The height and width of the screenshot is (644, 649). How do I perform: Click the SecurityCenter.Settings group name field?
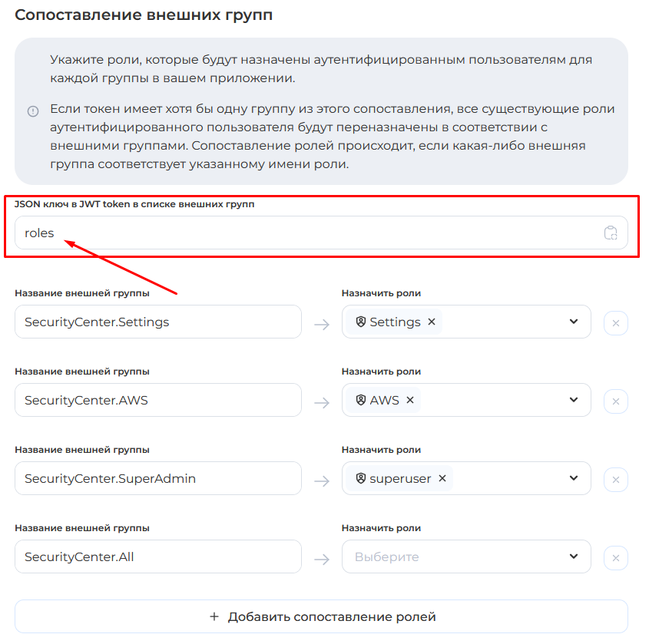tap(158, 322)
